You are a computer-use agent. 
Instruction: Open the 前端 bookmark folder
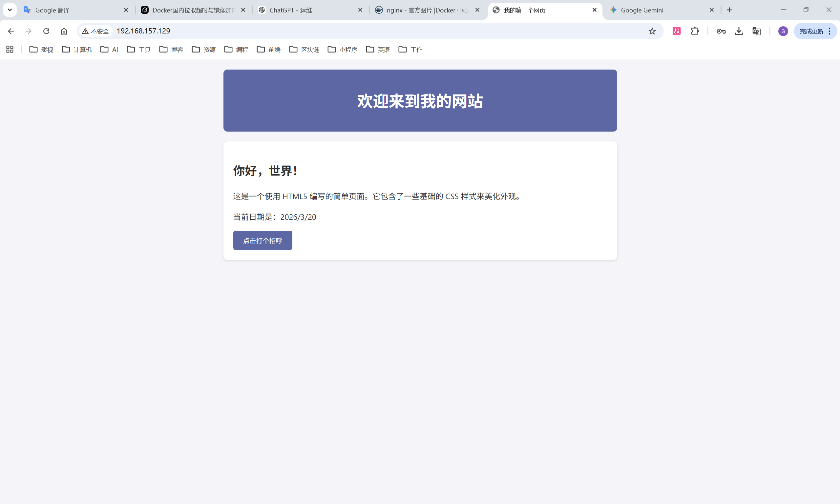click(268, 50)
